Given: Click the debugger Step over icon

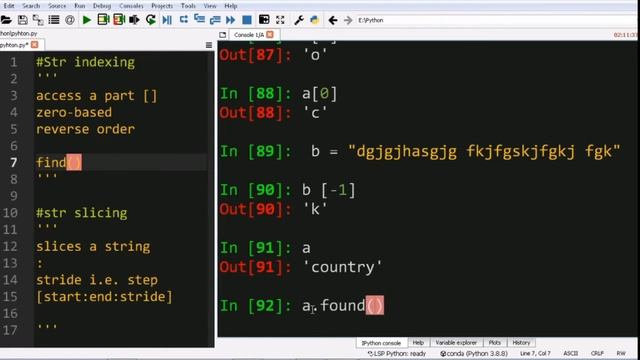Looking at the screenshot, I should [183, 20].
